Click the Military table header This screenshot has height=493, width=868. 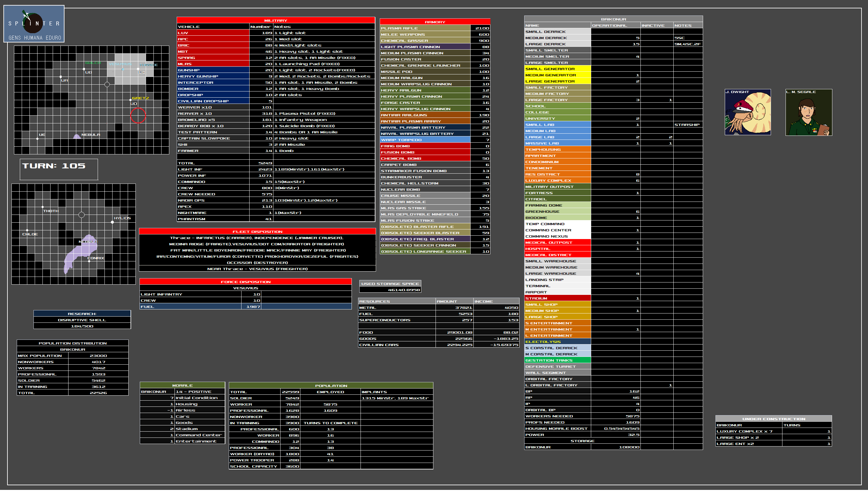point(276,20)
